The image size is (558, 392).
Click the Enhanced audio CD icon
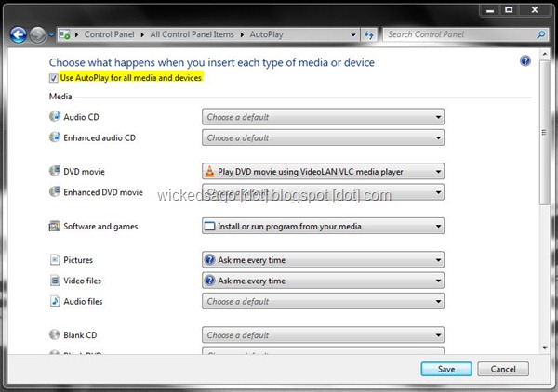point(55,137)
